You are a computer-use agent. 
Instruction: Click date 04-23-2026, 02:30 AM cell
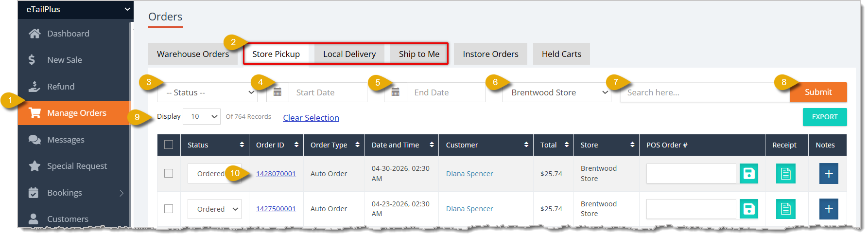click(x=400, y=209)
